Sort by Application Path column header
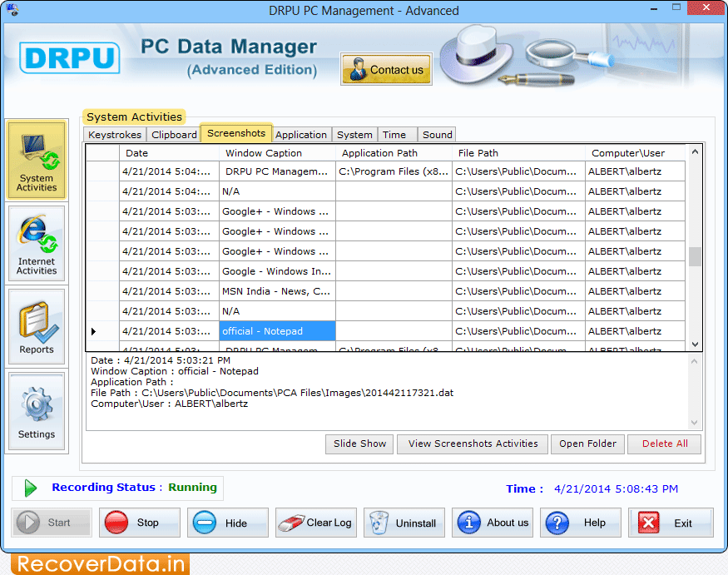The width and height of the screenshot is (728, 575). (394, 153)
